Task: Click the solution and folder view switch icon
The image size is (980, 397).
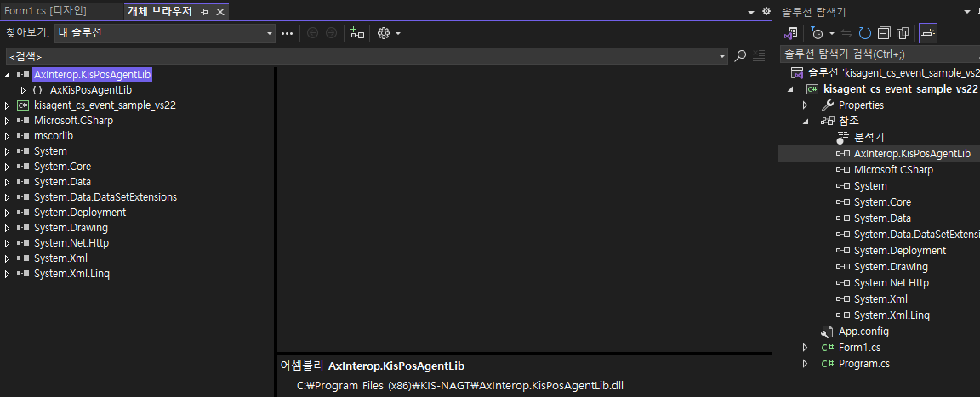Action: coord(792,33)
